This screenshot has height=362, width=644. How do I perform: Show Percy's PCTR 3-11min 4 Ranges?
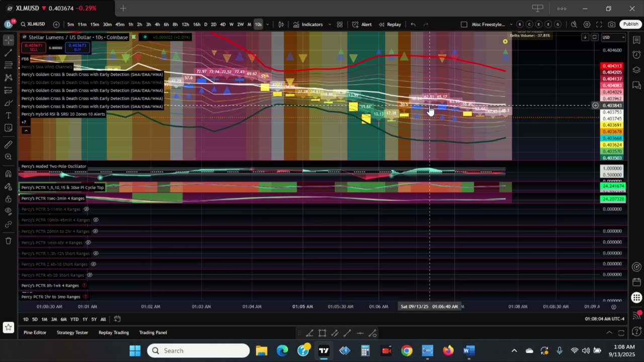pyautogui.click(x=86, y=209)
